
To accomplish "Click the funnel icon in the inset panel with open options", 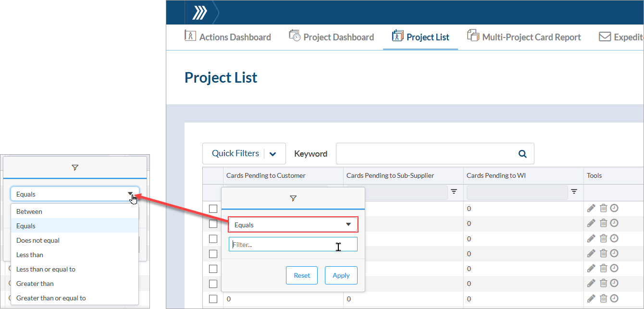I will 75,168.
